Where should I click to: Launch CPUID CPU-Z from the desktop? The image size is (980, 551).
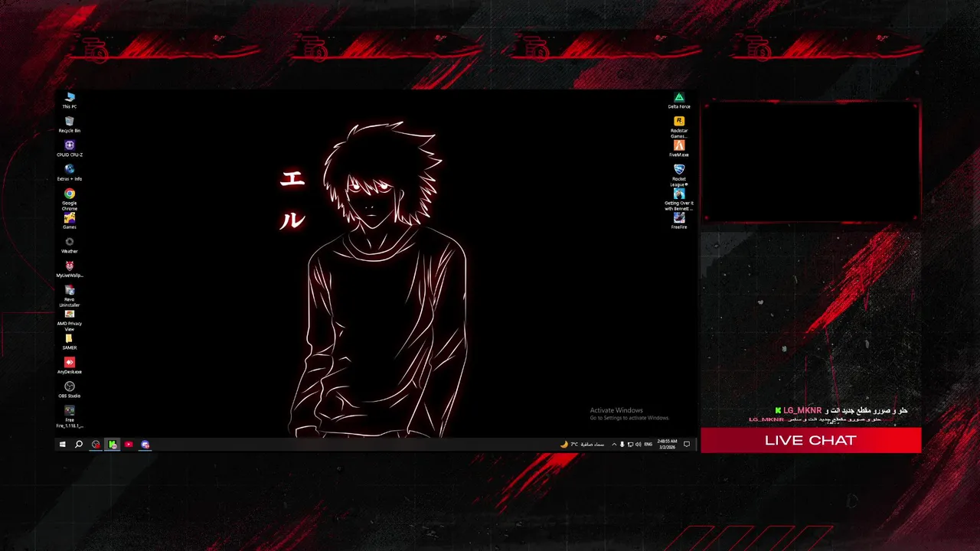point(70,148)
